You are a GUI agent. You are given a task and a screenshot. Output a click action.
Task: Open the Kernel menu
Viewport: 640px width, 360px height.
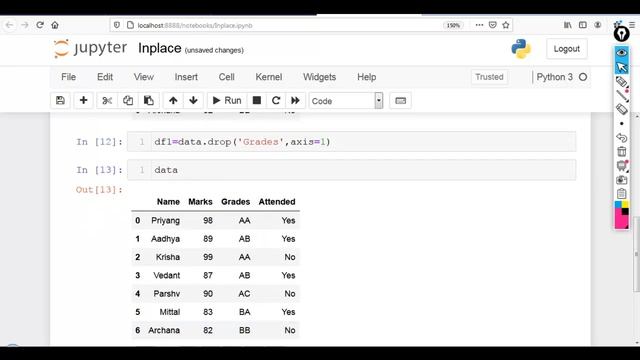tap(269, 77)
